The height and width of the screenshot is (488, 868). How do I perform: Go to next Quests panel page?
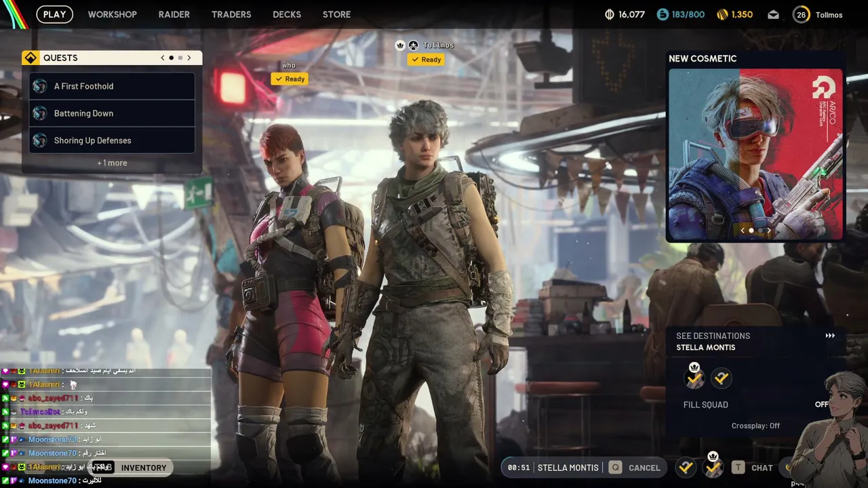189,58
